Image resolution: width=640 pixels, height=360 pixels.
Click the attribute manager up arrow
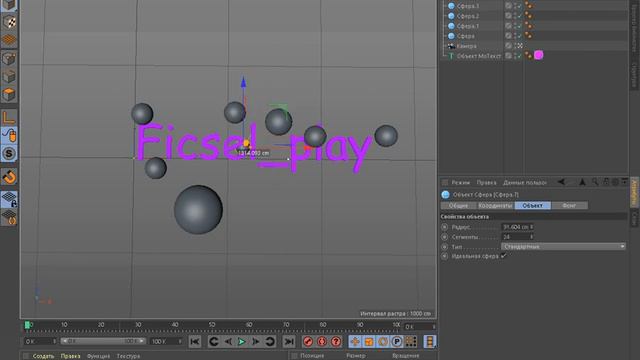pos(582,182)
